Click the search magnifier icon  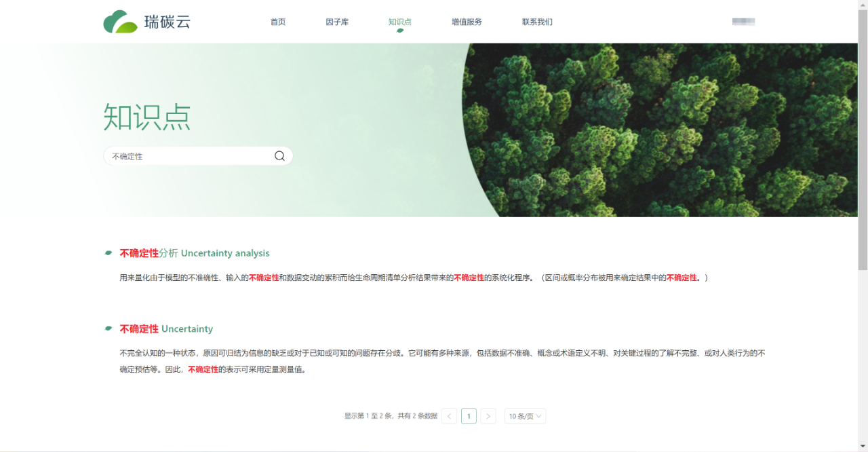279,156
